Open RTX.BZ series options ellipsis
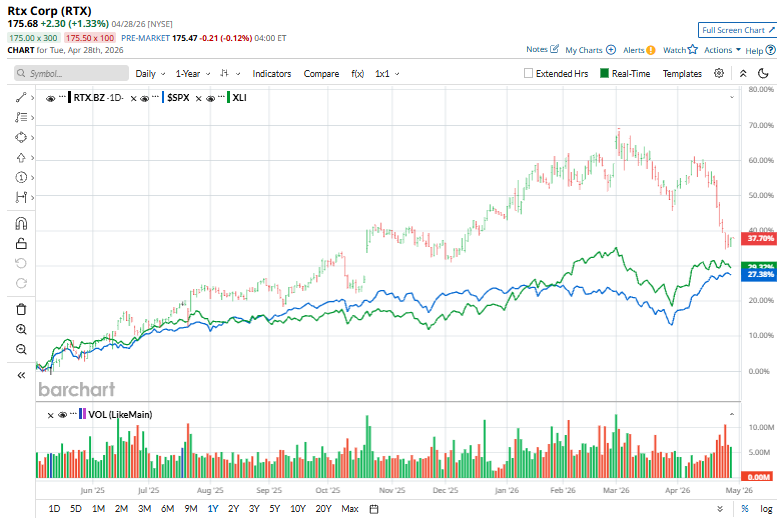 click(62, 96)
